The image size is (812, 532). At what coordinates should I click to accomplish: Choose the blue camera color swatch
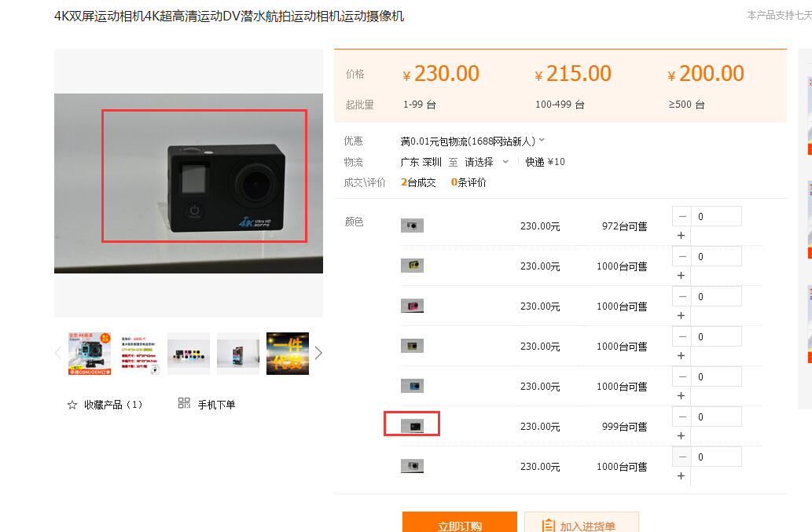point(412,386)
